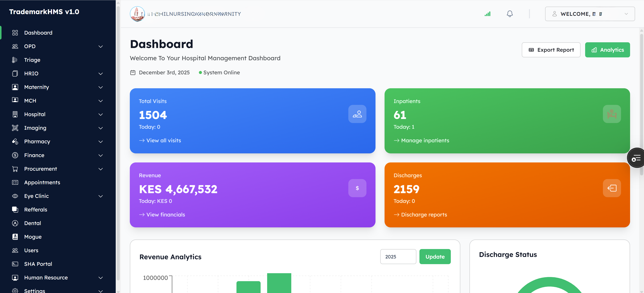Click the Analytics button
Screen dimensions: 644x293
pyautogui.click(x=607, y=50)
